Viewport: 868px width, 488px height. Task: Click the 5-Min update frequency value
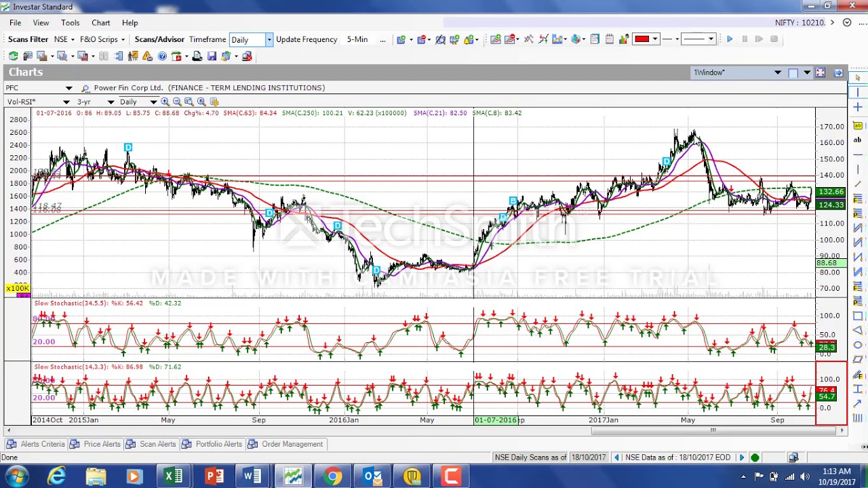[x=357, y=39]
